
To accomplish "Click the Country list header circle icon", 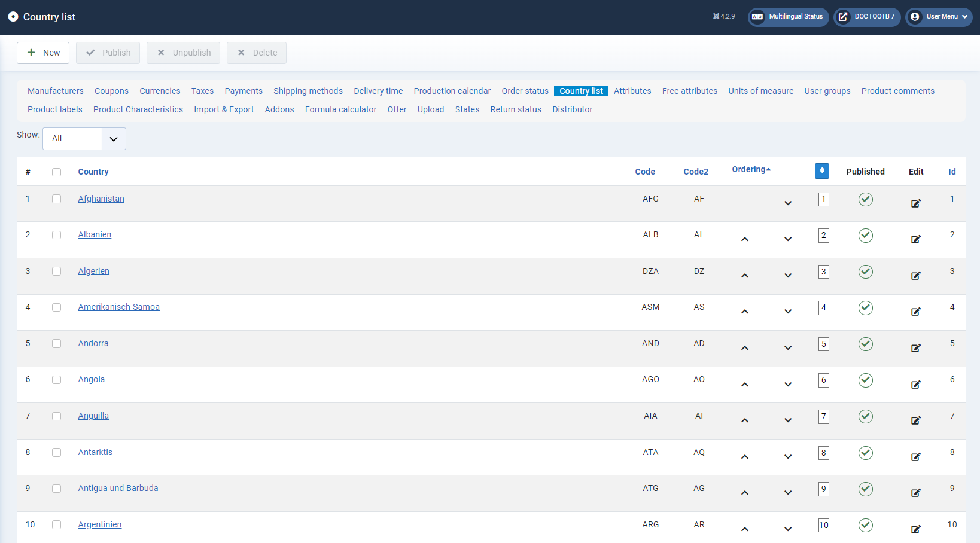I will point(13,17).
